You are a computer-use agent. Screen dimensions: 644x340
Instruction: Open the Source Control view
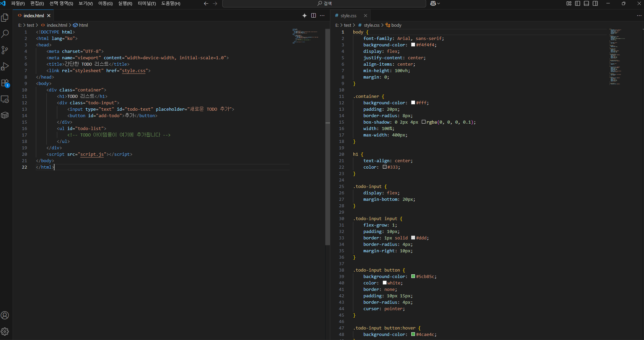pos(5,50)
